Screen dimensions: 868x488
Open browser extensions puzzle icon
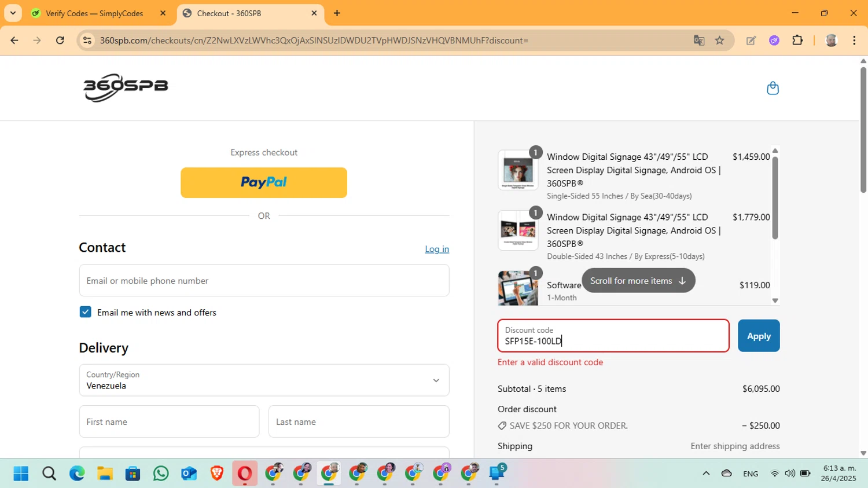(x=797, y=41)
